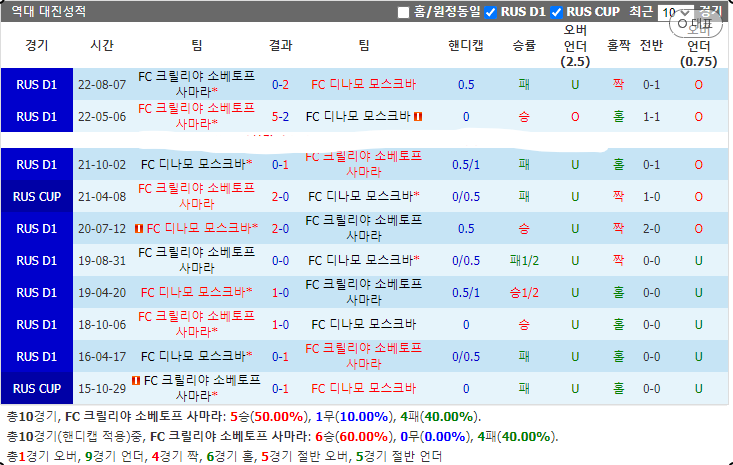Click the 전반 column header
733x465 pixels.
(651, 45)
